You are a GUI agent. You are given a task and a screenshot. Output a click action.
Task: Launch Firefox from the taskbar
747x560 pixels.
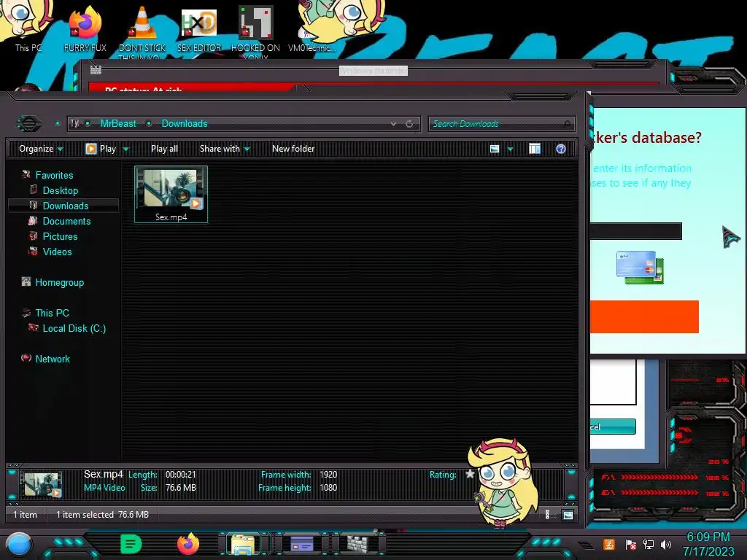coord(188,544)
